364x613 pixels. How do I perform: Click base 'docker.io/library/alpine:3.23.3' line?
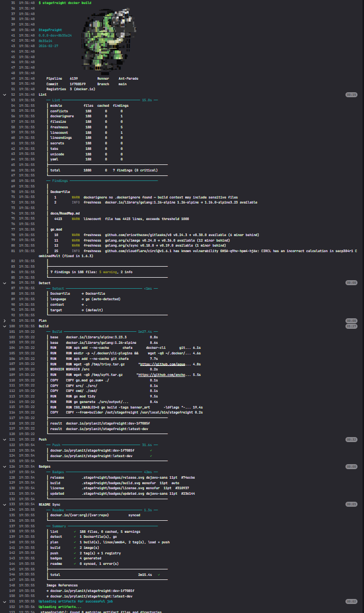[104, 337]
